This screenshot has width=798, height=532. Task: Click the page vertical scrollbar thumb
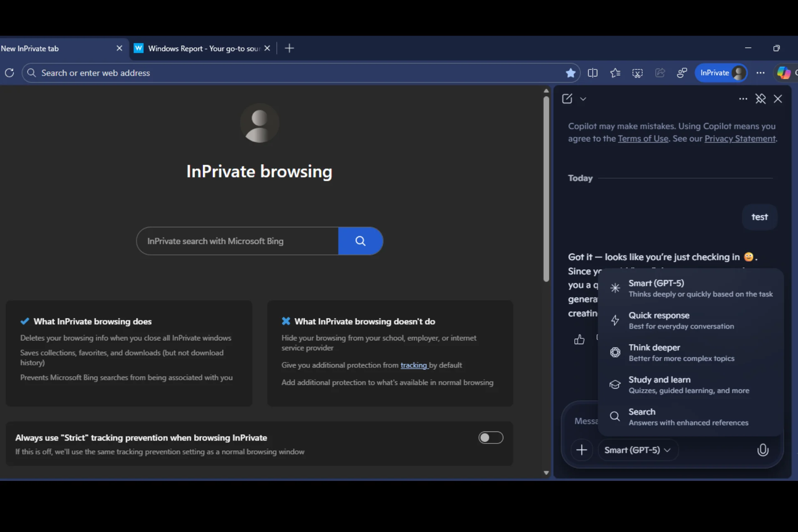tap(546, 189)
